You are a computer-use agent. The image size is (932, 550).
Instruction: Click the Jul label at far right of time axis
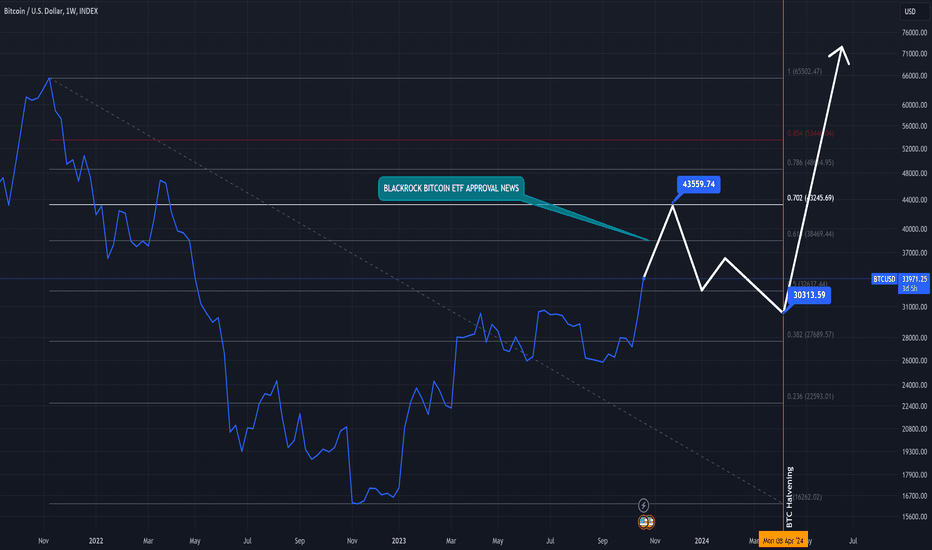(x=853, y=541)
